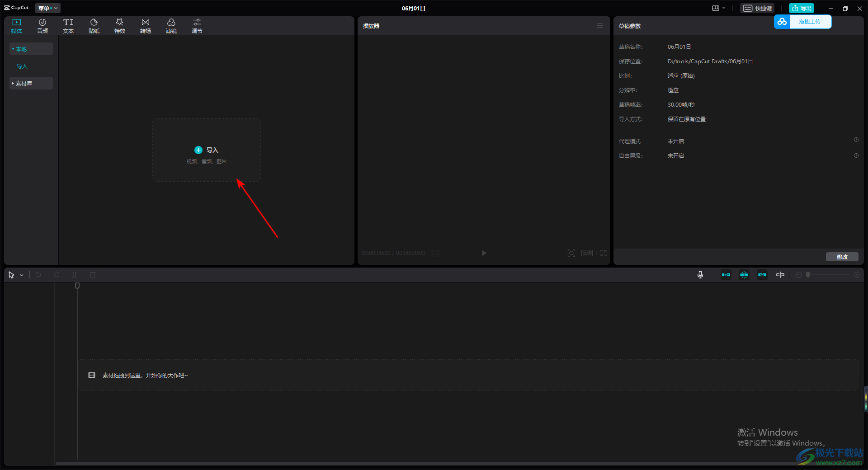Screen dimensions: 868x470
Task: Click the 保留在原有位置 import mode value
Action: point(687,119)
